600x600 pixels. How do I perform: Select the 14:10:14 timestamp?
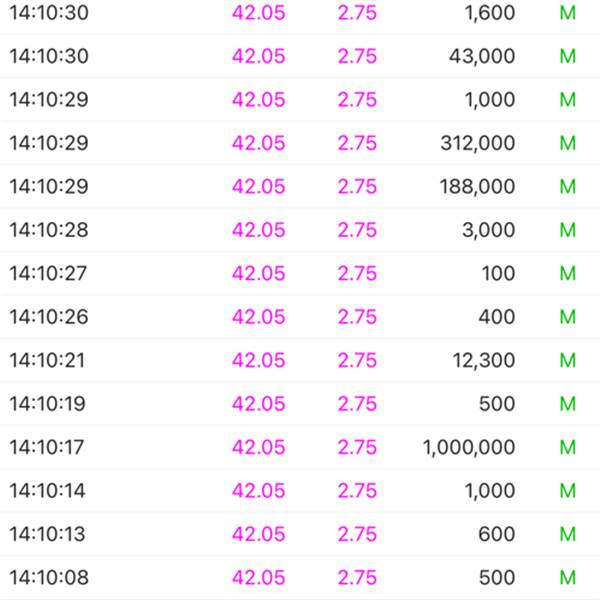47,491
